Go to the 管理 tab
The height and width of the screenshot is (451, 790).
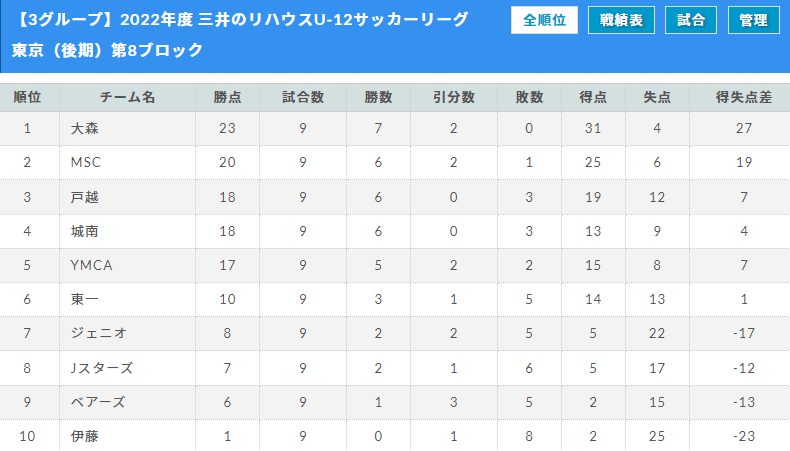coord(754,20)
